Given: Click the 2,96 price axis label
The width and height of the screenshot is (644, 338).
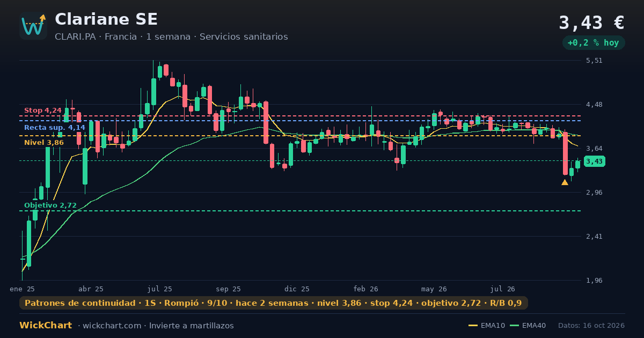Looking at the screenshot, I should point(595,193).
